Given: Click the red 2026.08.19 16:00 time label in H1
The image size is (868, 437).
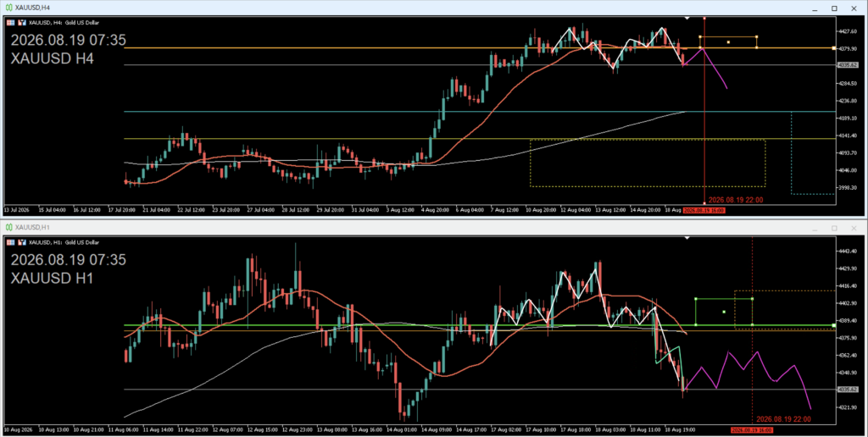Looking at the screenshot, I should pos(752,430).
